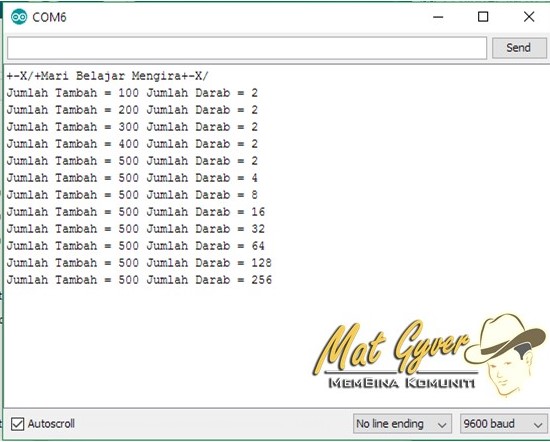Image resolution: width=550 pixels, height=442 pixels.
Task: Click the line ending Jumlah Darab = 64
Action: coord(136,246)
